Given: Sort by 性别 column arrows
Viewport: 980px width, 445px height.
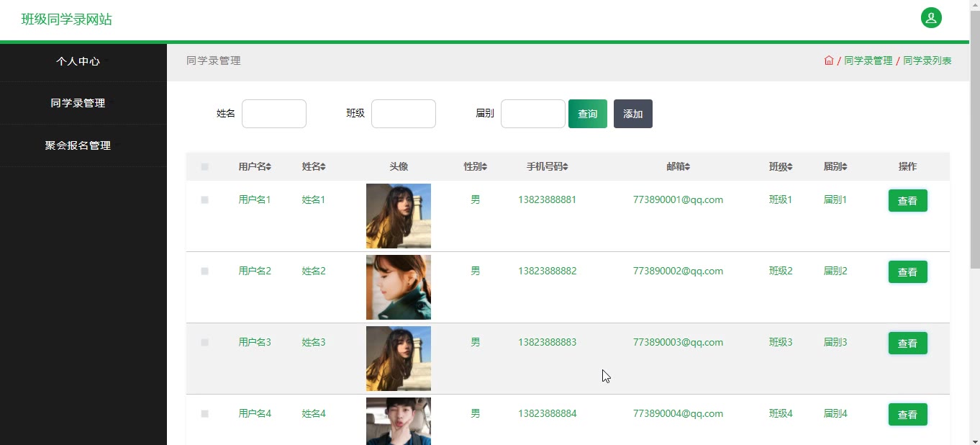Looking at the screenshot, I should [484, 167].
